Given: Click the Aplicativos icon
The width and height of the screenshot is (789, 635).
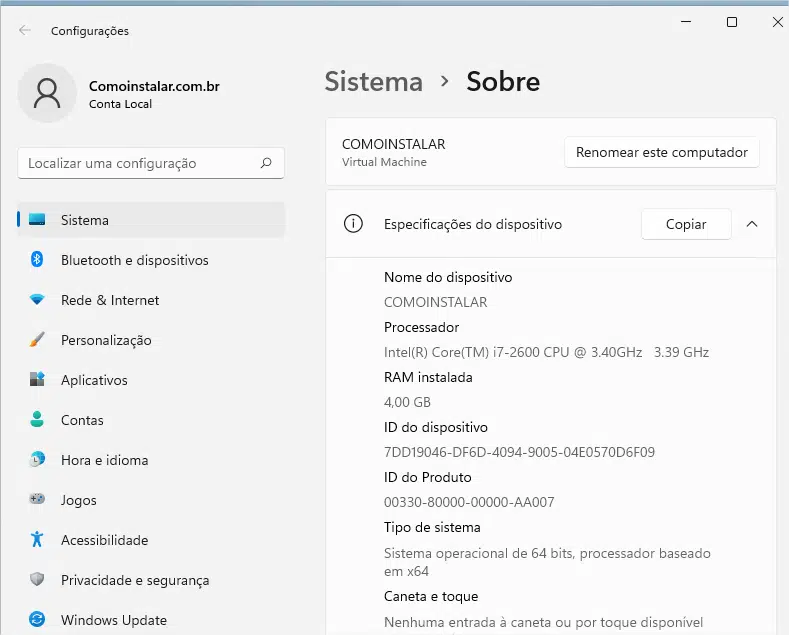Looking at the screenshot, I should tap(37, 379).
